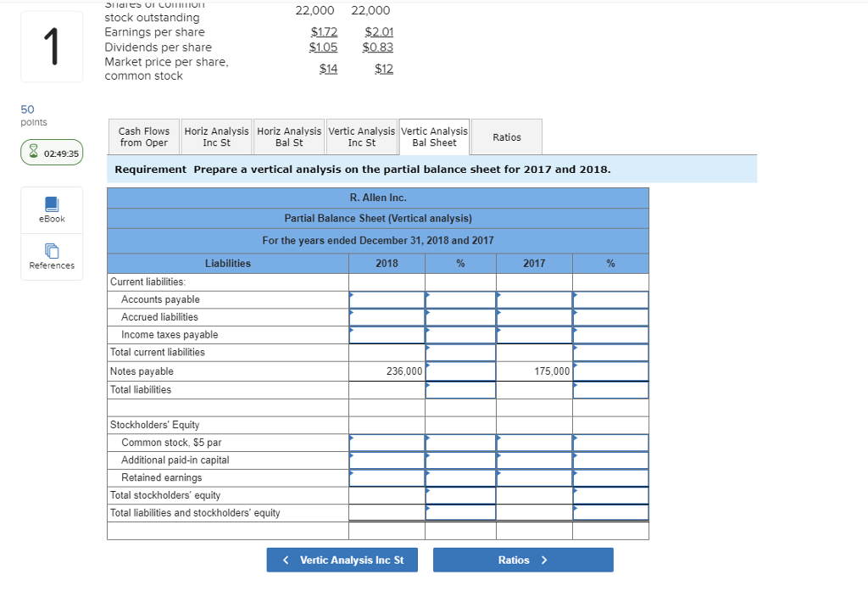Click the Vertic Analysis Inc St back button
This screenshot has width=868, height=608.
point(342,560)
